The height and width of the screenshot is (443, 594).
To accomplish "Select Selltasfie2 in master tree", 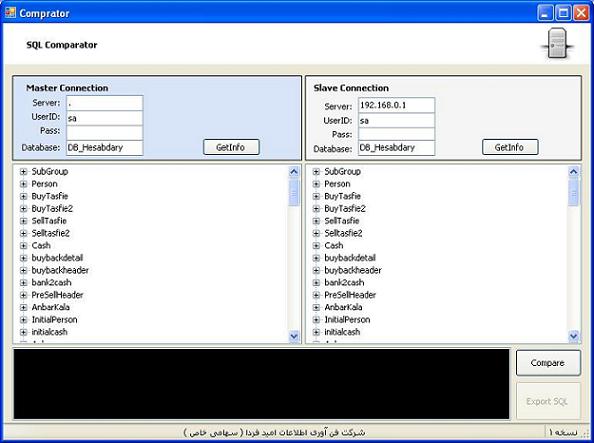I will (50, 233).
